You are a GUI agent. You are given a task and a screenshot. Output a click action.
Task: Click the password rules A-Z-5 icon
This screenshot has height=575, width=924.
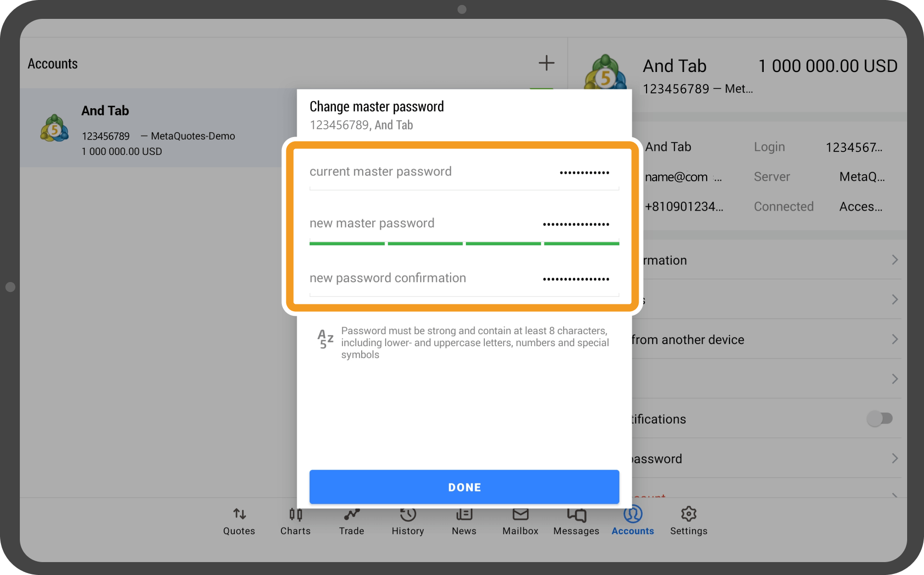tap(325, 339)
